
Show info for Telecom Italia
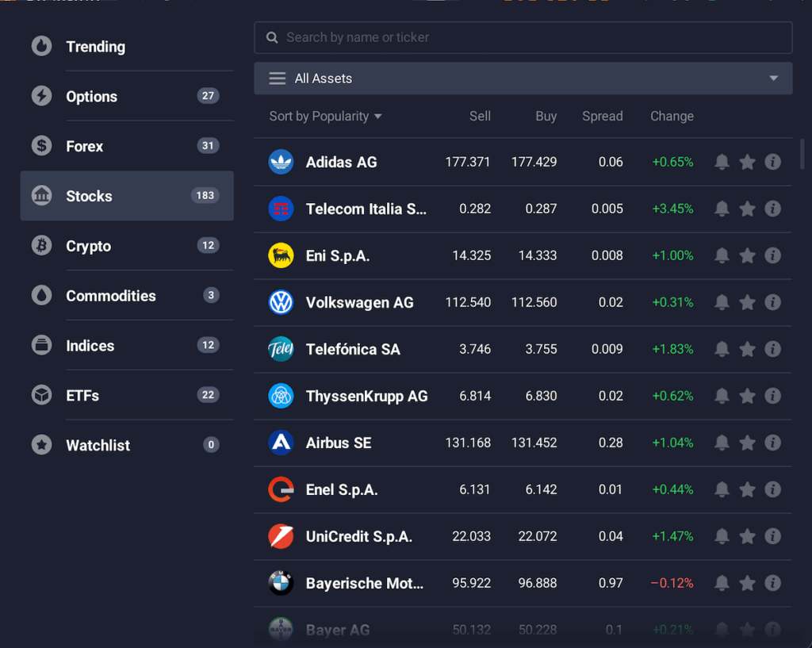tap(772, 209)
